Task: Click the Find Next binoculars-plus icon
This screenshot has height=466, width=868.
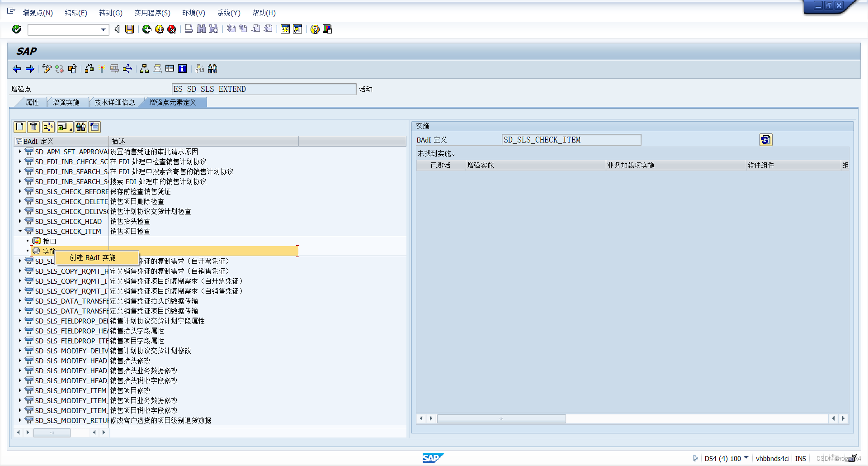Action: [213, 29]
